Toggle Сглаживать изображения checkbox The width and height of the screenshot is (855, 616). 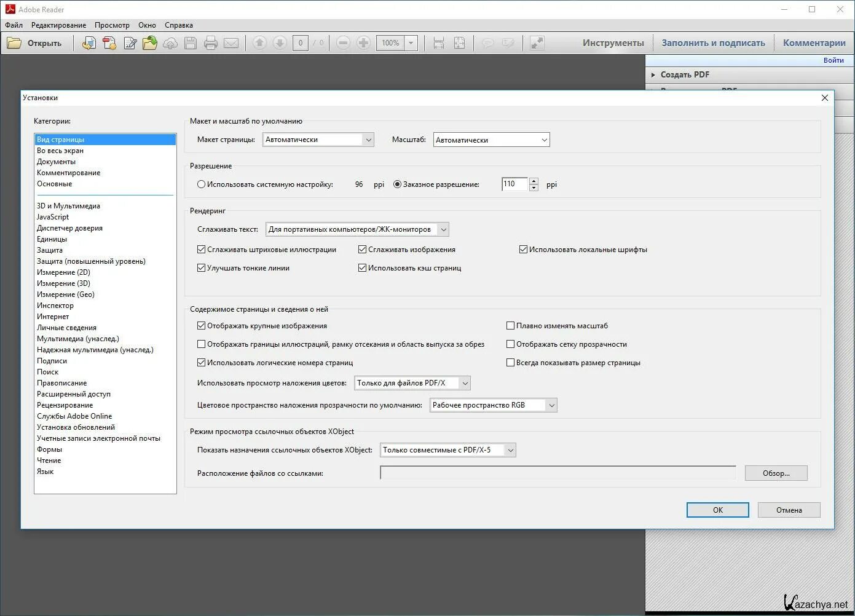(x=362, y=250)
